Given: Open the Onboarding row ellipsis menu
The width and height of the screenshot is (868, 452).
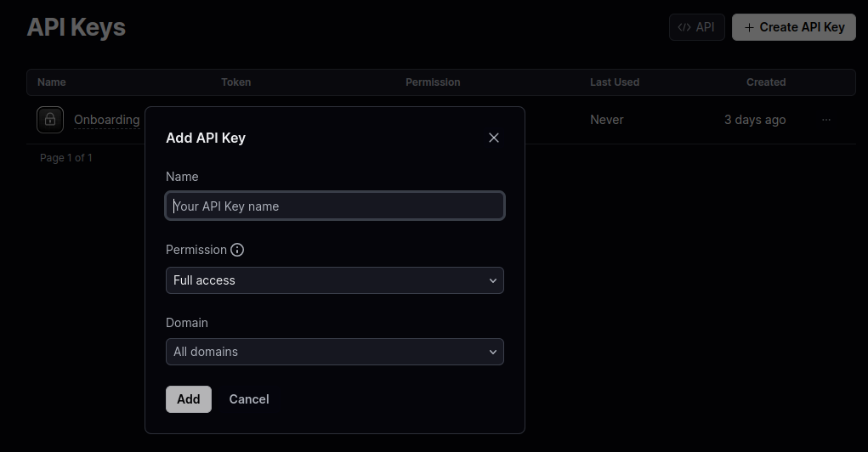Looking at the screenshot, I should 826,120.
